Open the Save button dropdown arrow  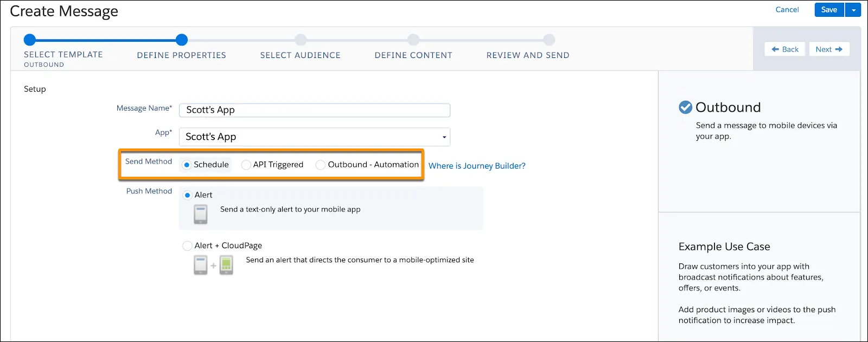(x=853, y=10)
